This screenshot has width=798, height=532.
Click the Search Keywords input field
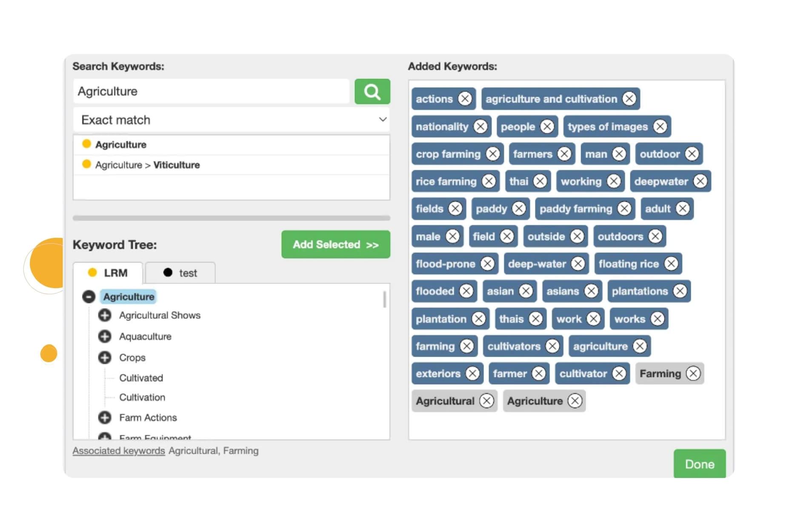point(211,92)
